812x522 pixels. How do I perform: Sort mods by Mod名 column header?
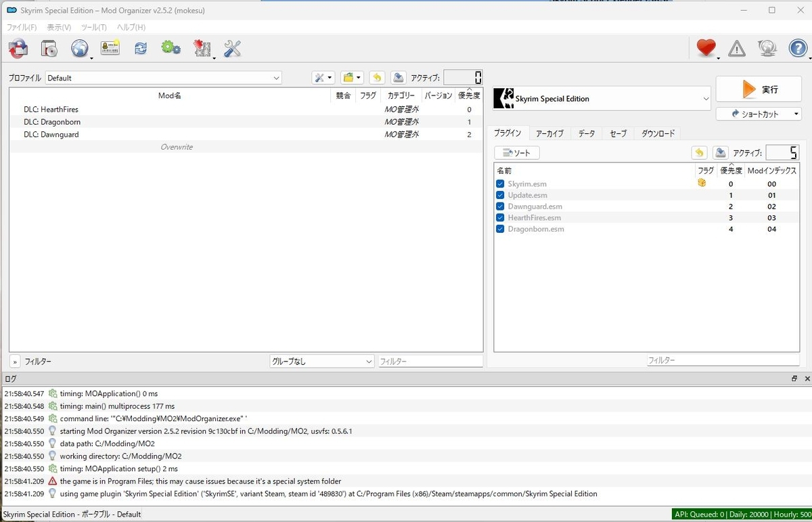[169, 95]
